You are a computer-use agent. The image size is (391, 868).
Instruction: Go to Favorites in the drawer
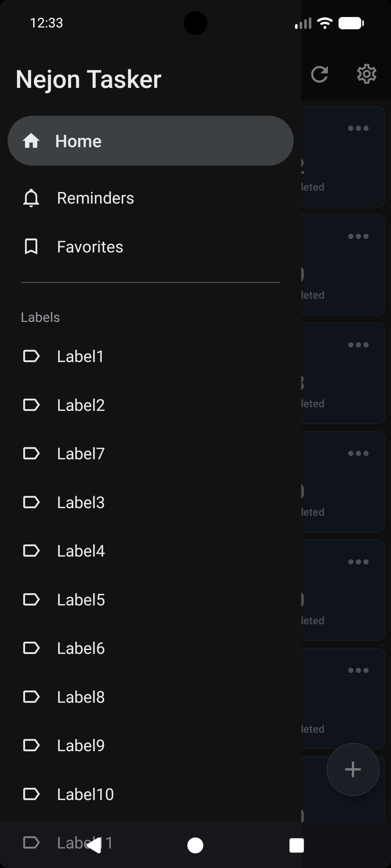point(90,247)
